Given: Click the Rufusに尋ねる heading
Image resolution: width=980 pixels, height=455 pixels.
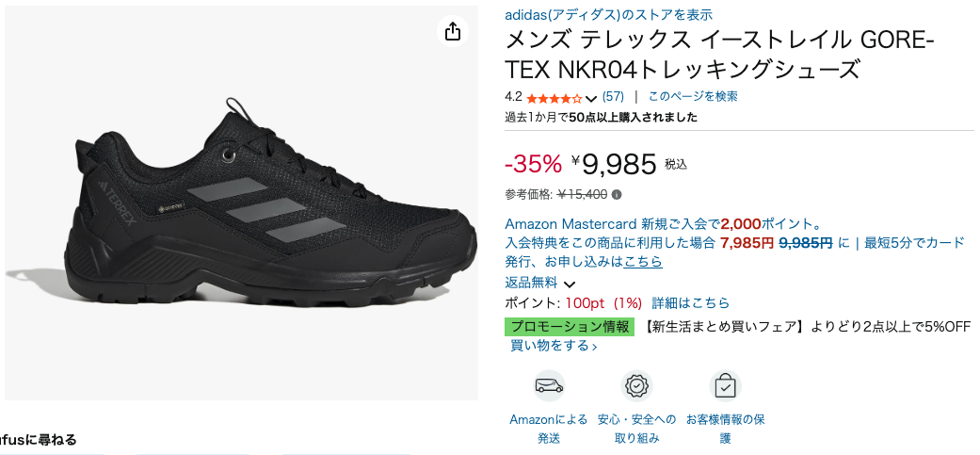Looking at the screenshot, I should (38, 440).
